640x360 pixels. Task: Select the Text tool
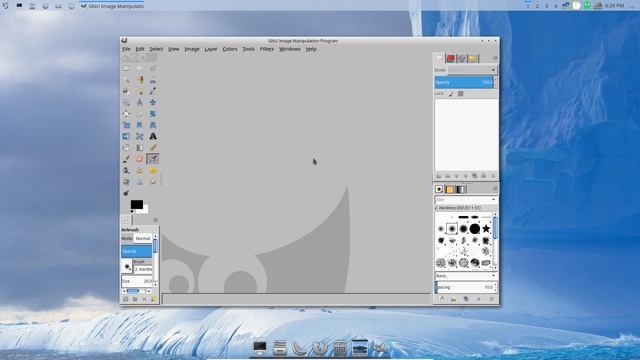(153, 137)
